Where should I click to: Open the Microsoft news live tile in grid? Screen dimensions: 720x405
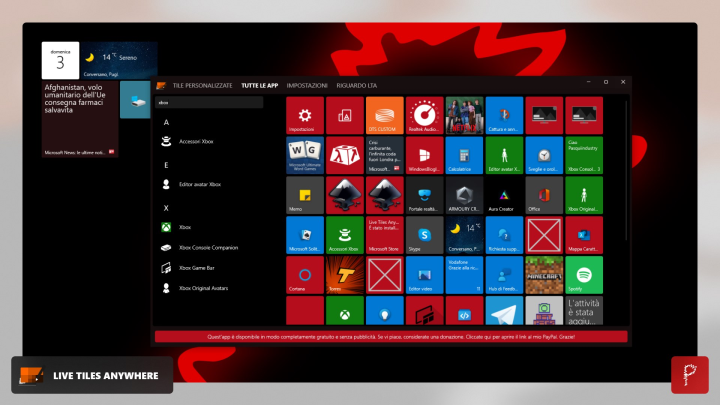click(385, 155)
